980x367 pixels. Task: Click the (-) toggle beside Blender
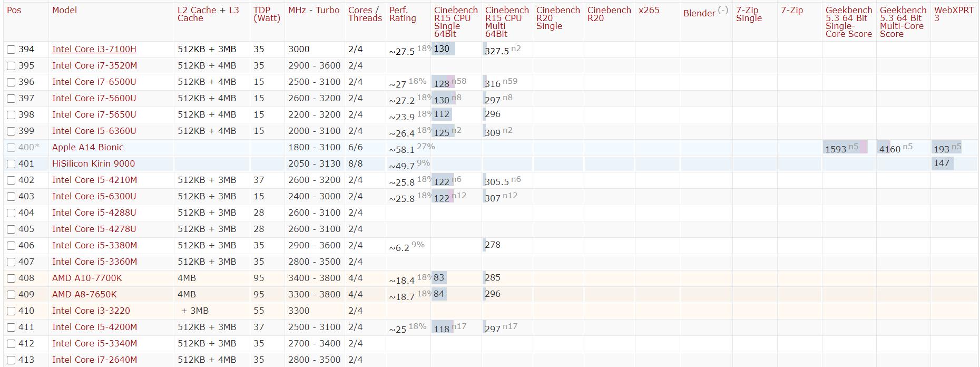coord(723,10)
